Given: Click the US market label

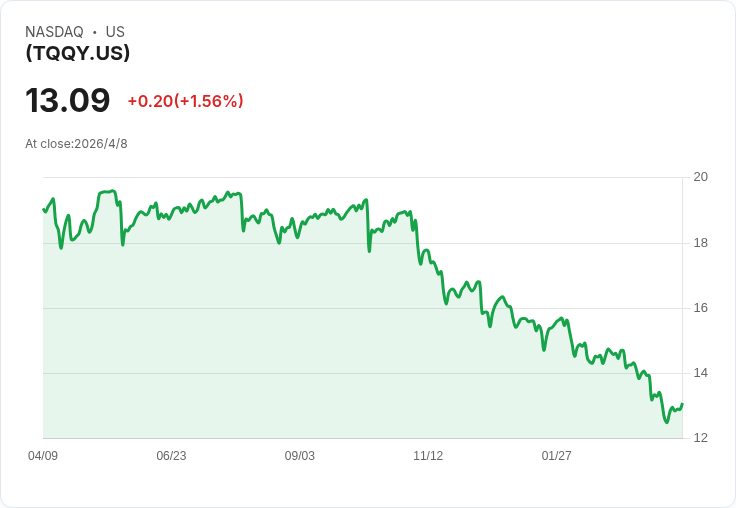Looking at the screenshot, I should (115, 32).
